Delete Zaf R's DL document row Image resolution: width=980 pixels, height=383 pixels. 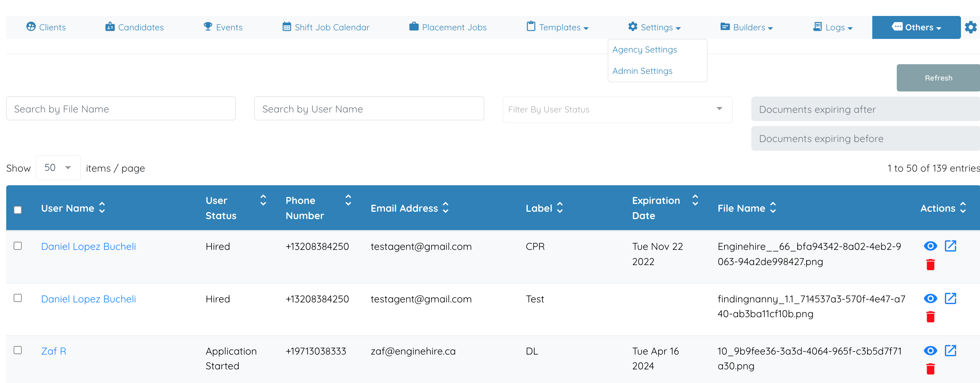click(x=930, y=369)
